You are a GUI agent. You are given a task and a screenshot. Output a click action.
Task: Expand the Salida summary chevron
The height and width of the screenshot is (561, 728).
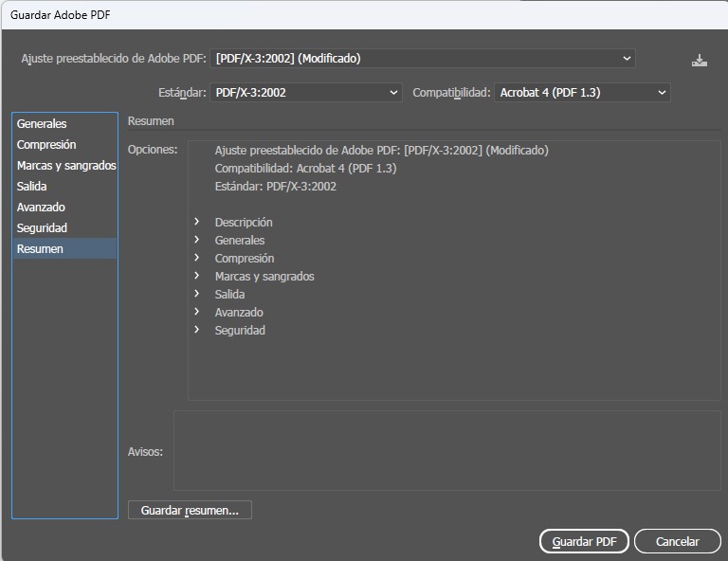pos(197,294)
